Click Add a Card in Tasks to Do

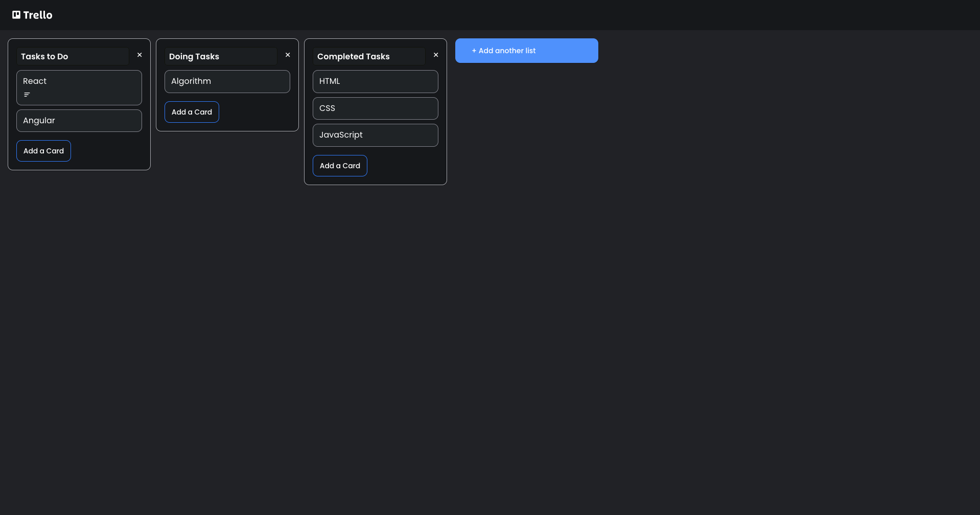(43, 150)
